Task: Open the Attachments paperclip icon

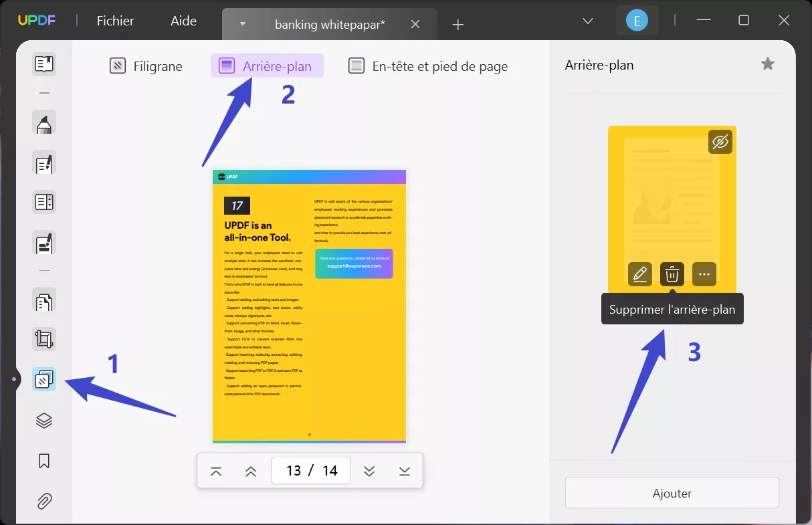Action: coord(44,501)
